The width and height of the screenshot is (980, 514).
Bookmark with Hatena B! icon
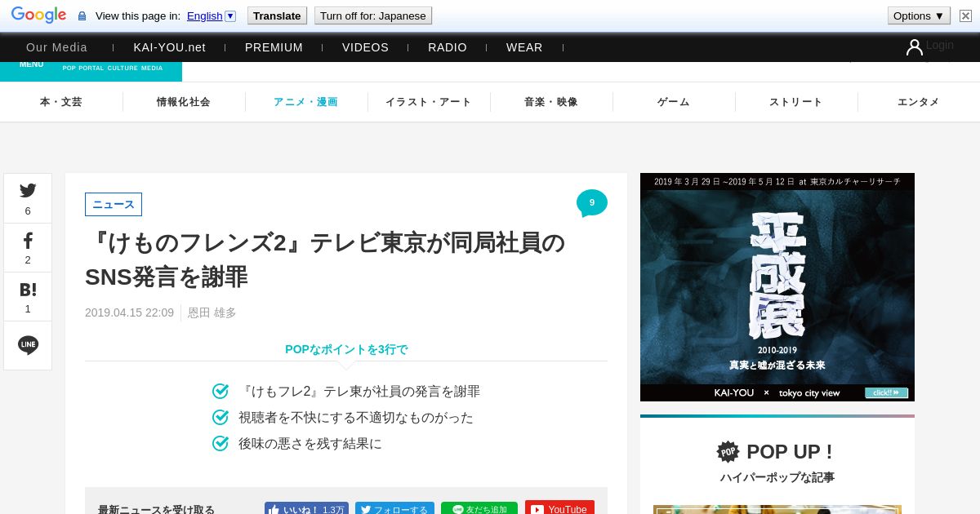click(x=28, y=290)
